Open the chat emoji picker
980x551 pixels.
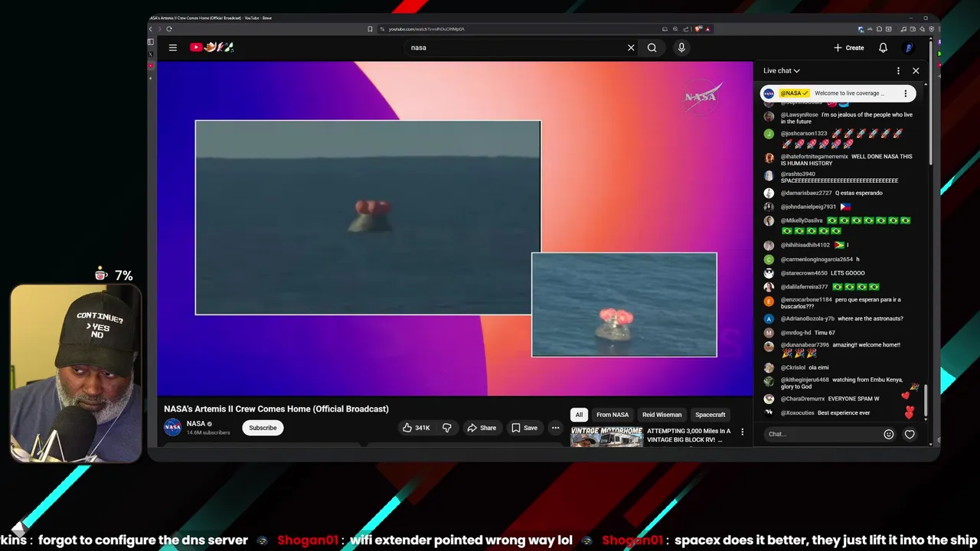coord(888,434)
